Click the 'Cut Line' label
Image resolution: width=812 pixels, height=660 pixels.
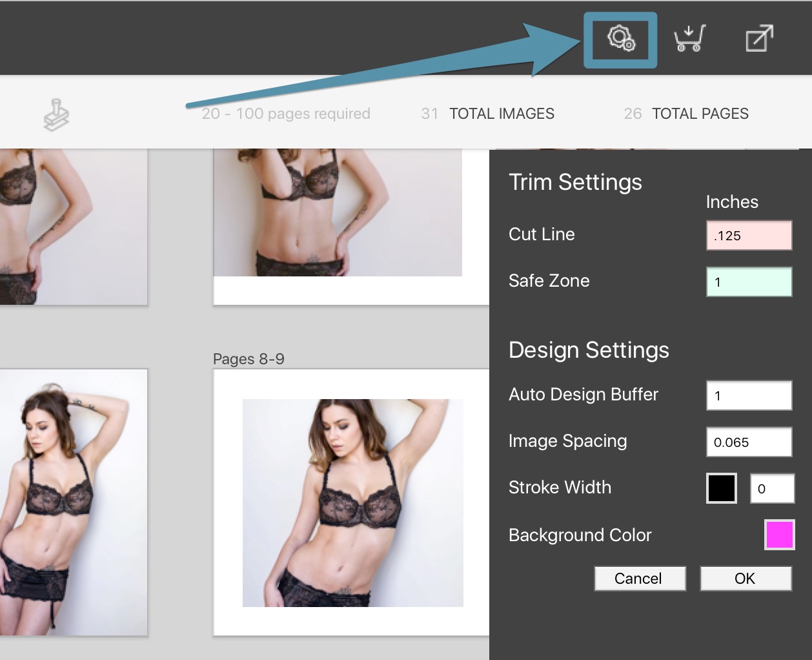pyautogui.click(x=542, y=234)
